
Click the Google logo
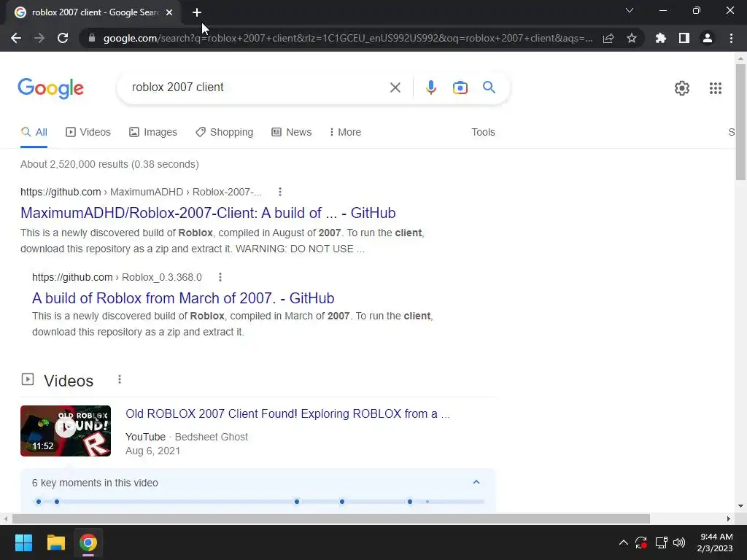point(51,88)
